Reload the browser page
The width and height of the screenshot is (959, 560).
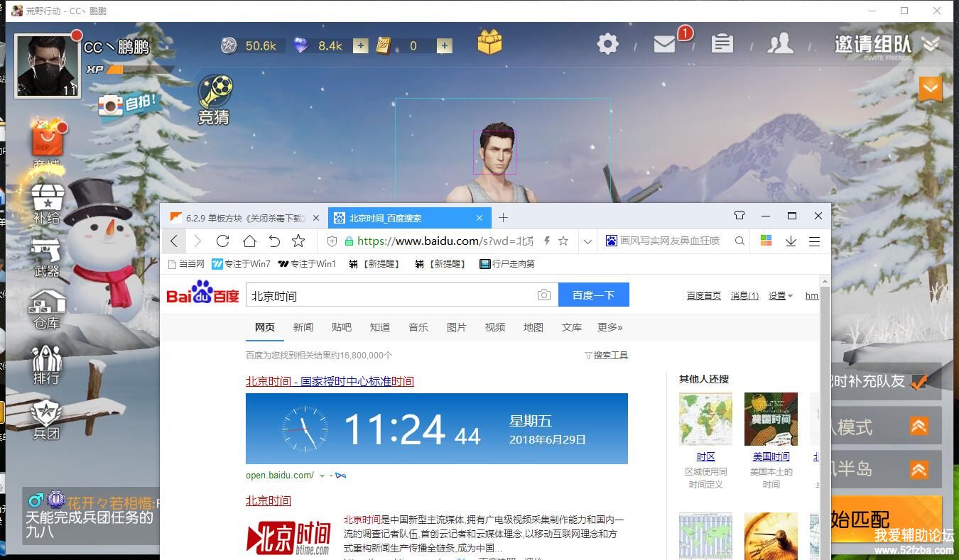tap(222, 241)
